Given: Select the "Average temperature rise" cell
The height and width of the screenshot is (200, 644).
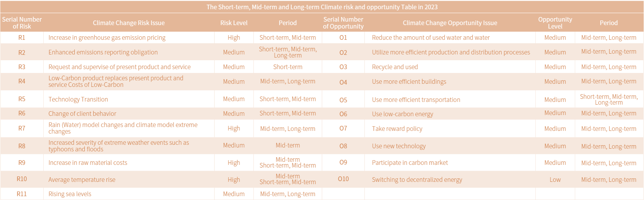Looking at the screenshot, I should coord(82,180).
